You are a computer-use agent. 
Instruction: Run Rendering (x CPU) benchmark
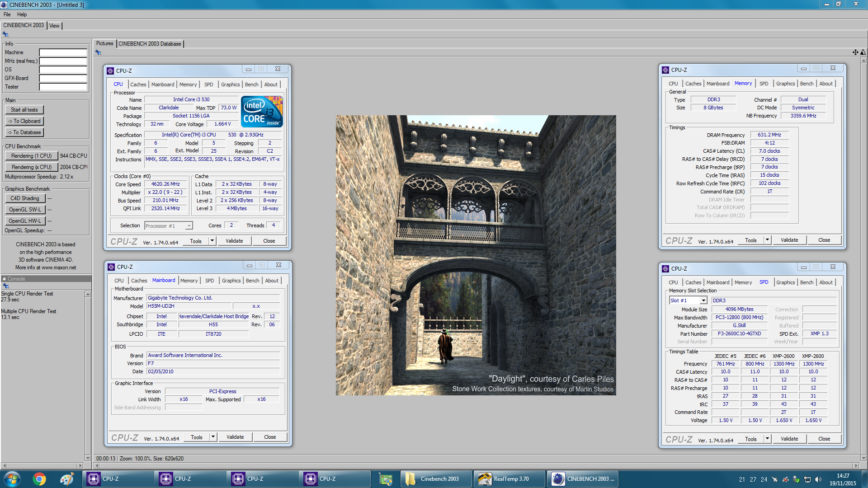pyautogui.click(x=32, y=167)
